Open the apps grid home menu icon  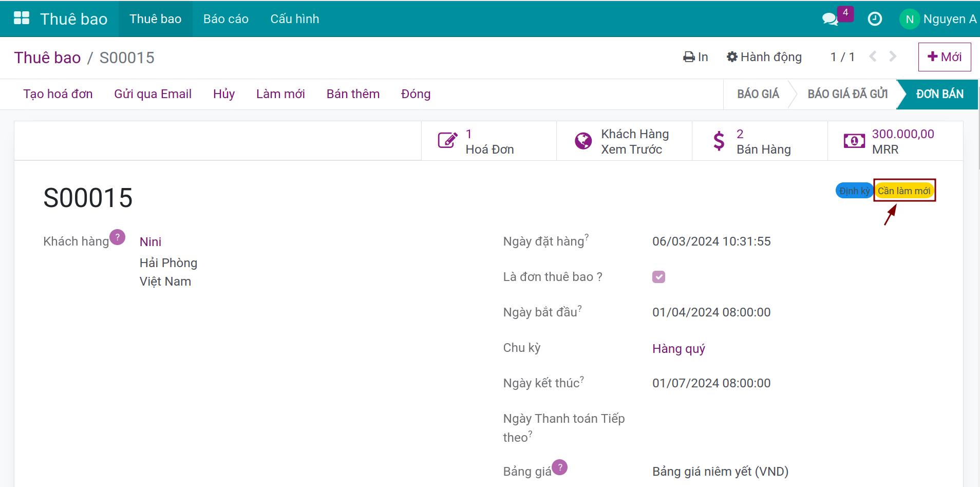coord(22,18)
